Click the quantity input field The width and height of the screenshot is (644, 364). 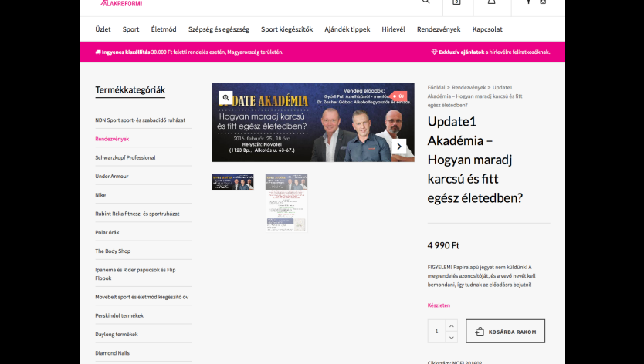436,332
